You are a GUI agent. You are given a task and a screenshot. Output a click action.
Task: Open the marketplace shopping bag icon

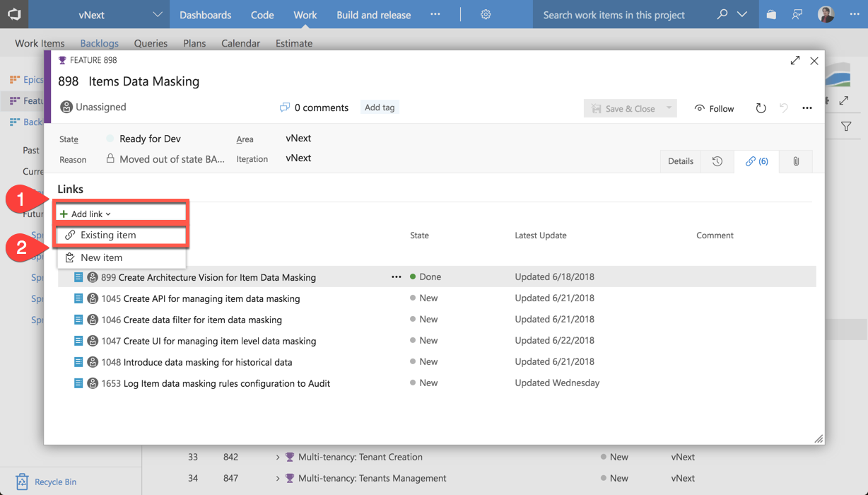coord(771,14)
